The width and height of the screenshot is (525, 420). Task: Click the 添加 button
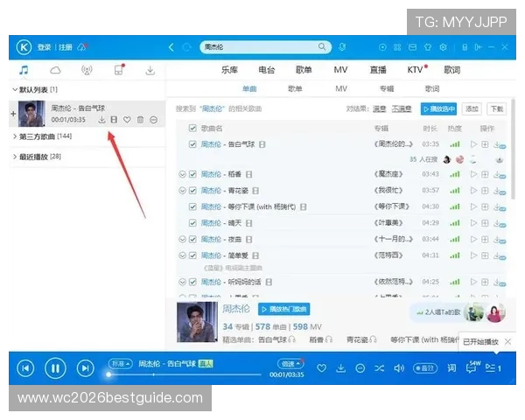[x=472, y=108]
